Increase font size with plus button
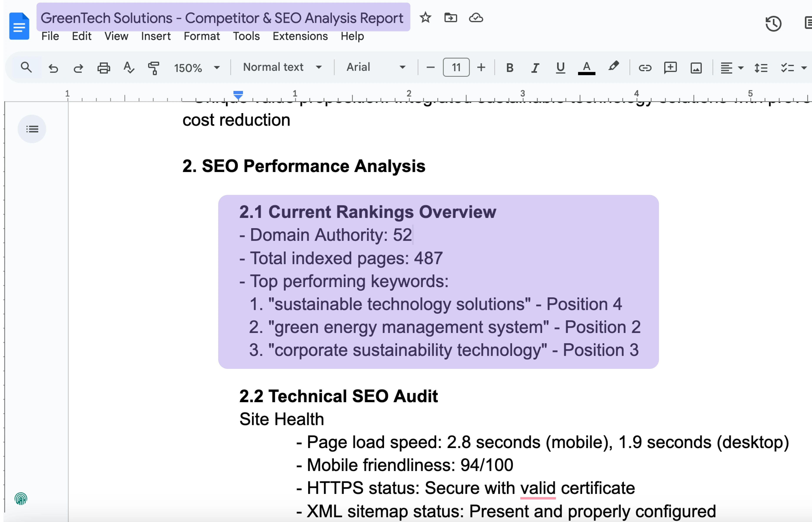The width and height of the screenshot is (812, 522). point(481,67)
